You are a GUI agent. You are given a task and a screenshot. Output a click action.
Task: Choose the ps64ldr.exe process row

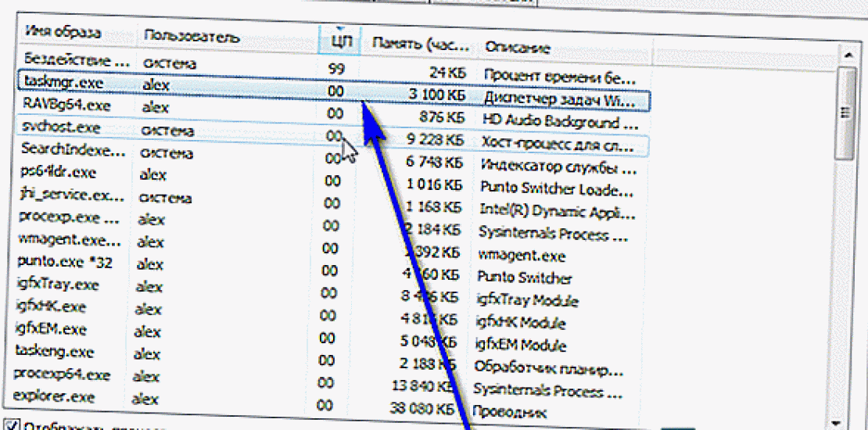(59, 172)
